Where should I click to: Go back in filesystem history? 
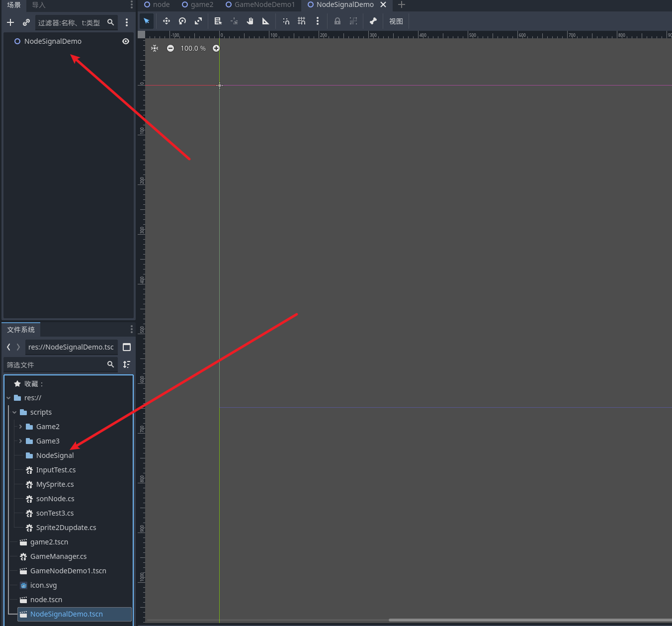(x=8, y=347)
